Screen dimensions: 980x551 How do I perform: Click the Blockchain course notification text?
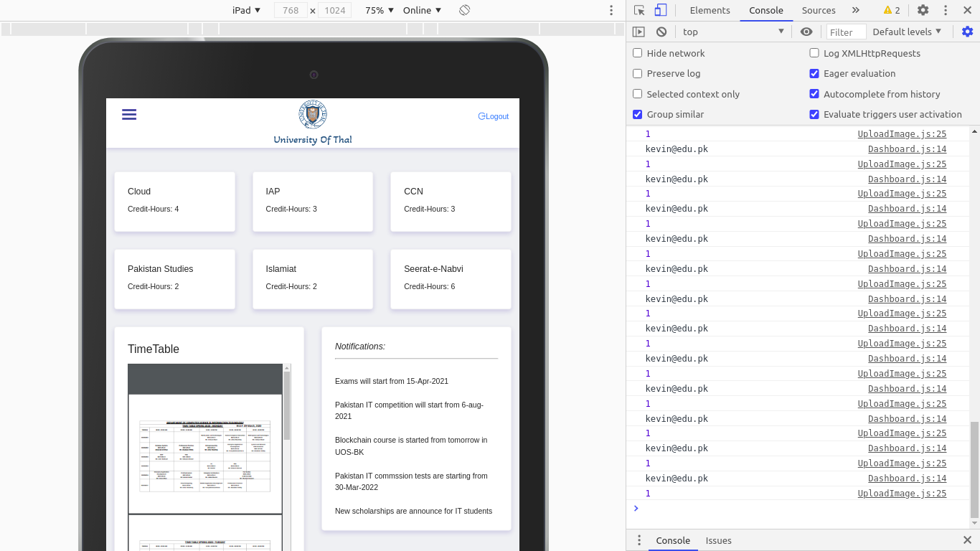[412, 446]
